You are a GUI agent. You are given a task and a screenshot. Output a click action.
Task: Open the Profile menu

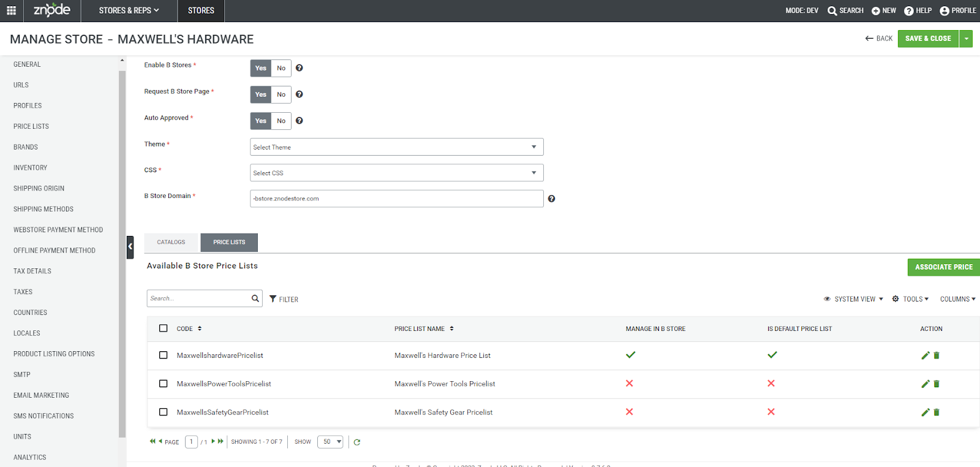pos(958,10)
